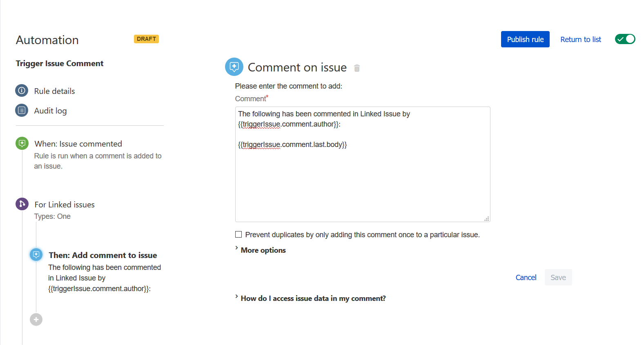Click Cancel to discard comment changes
Screen dimensions: 644x345
(526, 277)
